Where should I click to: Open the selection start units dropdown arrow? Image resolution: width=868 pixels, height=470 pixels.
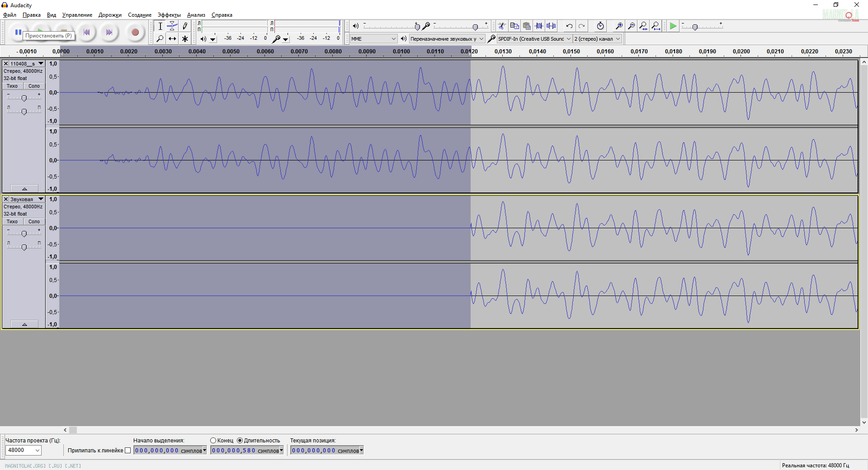tap(204, 450)
